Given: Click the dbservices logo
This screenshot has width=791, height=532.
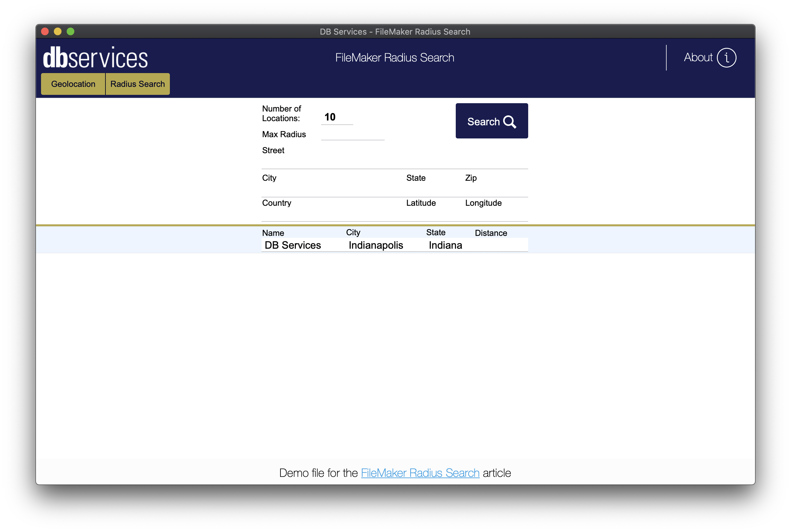Looking at the screenshot, I should coord(96,57).
